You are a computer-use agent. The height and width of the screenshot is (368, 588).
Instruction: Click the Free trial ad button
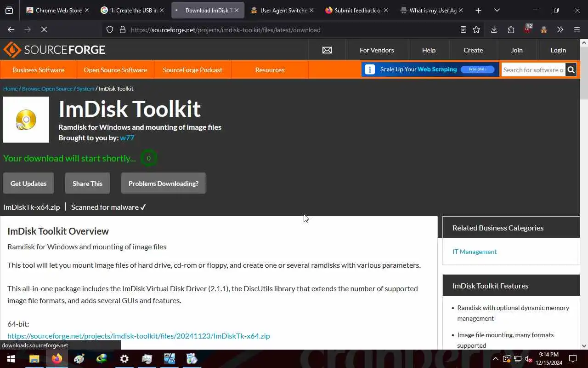478,69
